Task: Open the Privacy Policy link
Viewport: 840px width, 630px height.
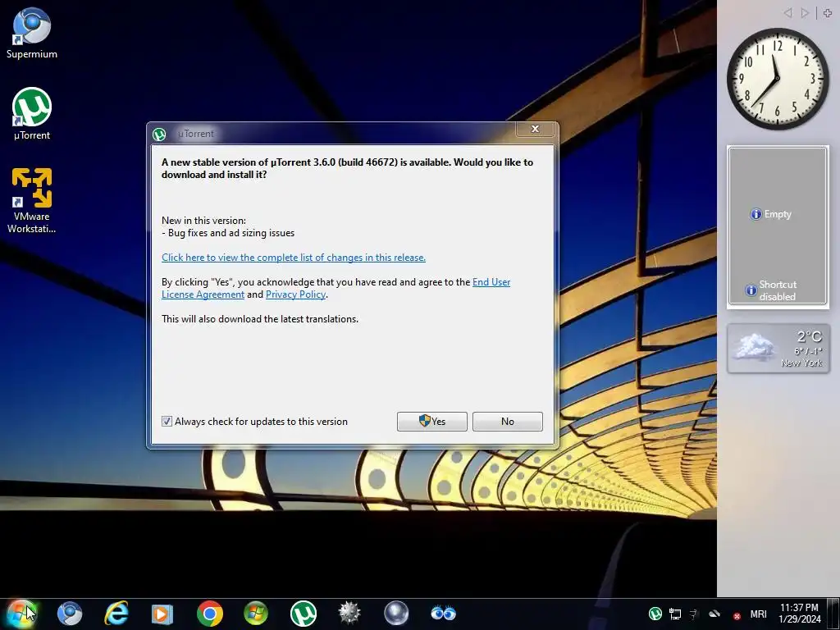Action: 295,294
